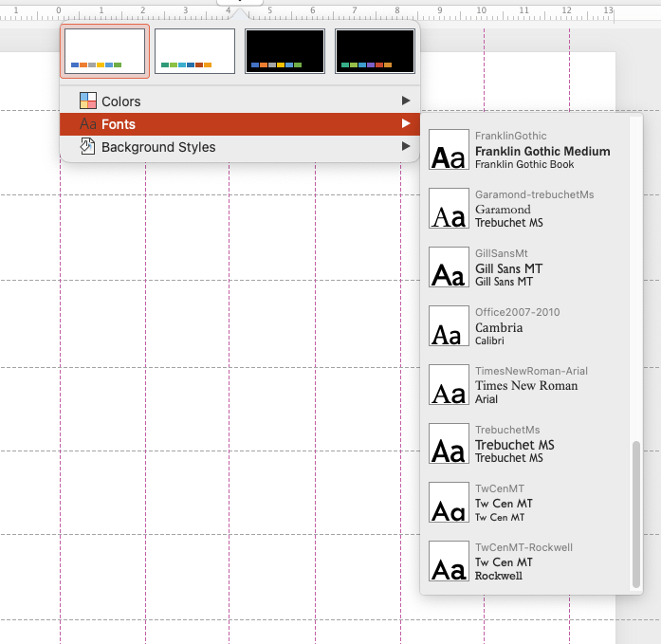This screenshot has width=661, height=644.
Task: Expand the Colors row arrow
Action: [406, 101]
